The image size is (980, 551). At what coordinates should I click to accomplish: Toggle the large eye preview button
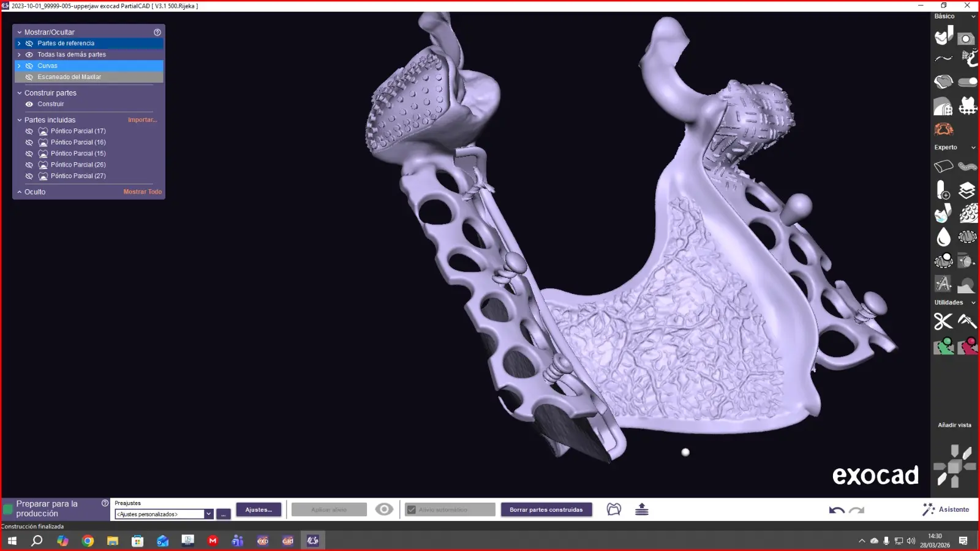point(384,509)
